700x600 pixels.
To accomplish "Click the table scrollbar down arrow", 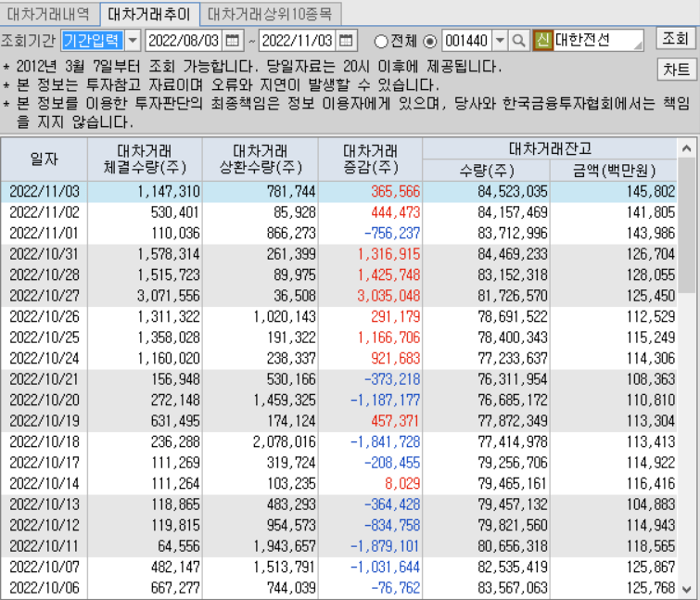I will coord(687,589).
